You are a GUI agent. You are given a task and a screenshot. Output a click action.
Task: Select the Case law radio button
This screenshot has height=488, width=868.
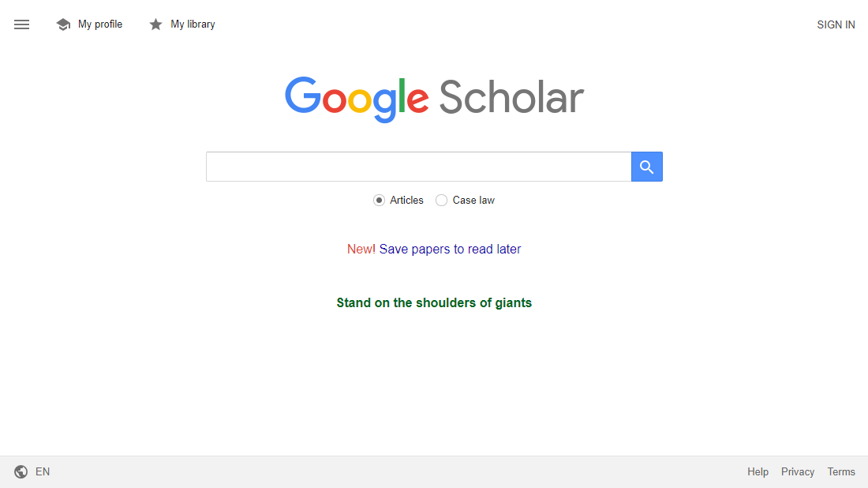(442, 200)
